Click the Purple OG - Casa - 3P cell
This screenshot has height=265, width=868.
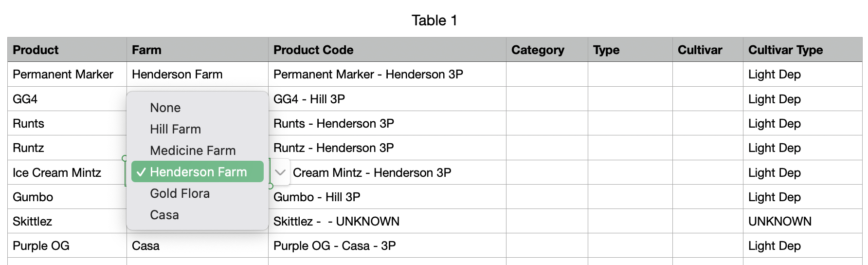coord(387,246)
